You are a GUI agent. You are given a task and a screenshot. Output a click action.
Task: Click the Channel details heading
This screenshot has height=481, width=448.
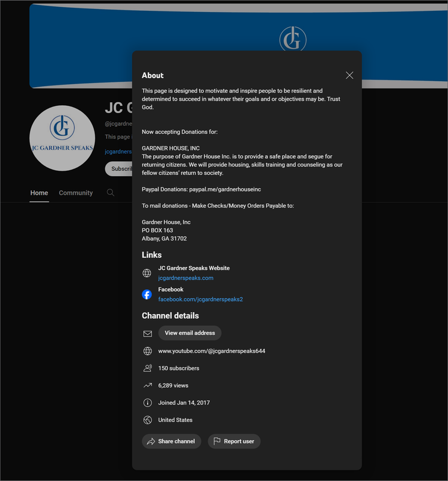pos(170,316)
